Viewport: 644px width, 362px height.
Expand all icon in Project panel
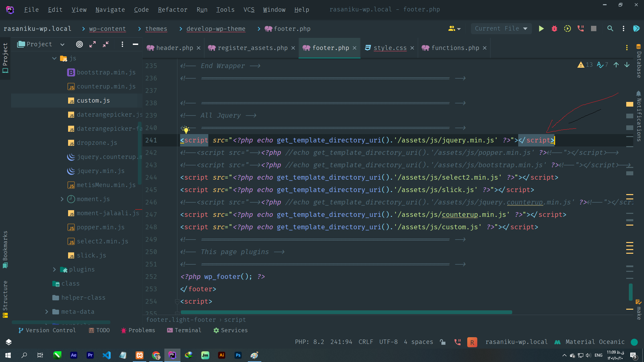[x=93, y=44]
